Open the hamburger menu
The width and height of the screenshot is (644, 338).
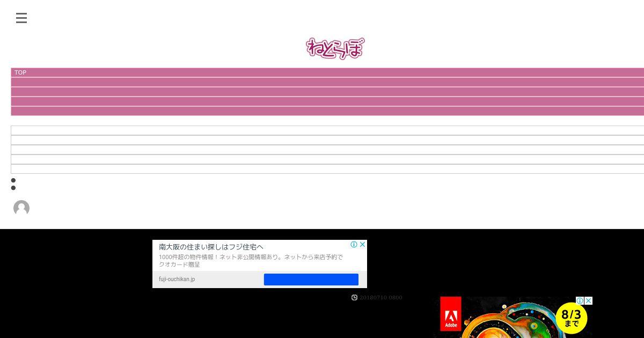[21, 18]
